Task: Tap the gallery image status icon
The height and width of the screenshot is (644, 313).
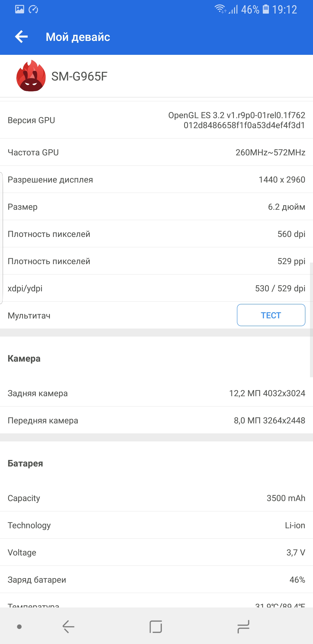Action: (x=20, y=9)
